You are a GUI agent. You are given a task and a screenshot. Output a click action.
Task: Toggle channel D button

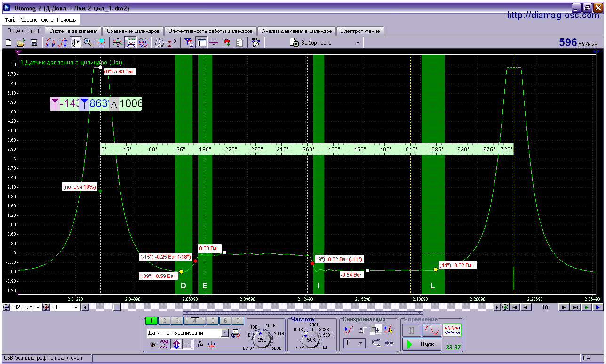tap(238, 321)
